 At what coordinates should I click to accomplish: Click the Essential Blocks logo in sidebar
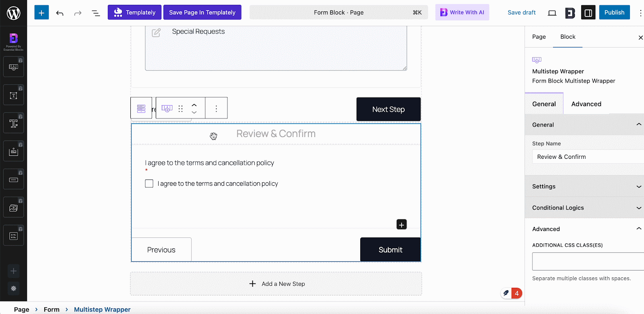point(14,39)
